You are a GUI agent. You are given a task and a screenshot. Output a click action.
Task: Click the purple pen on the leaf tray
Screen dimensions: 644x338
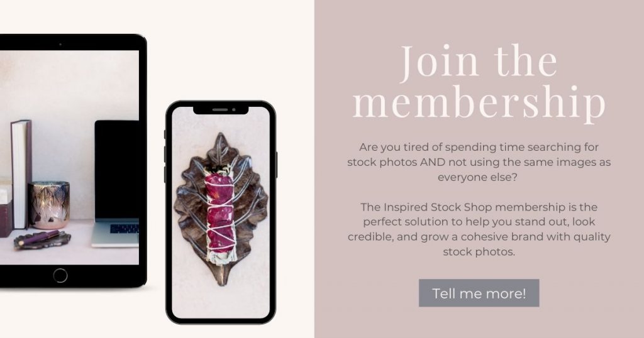click(x=38, y=237)
